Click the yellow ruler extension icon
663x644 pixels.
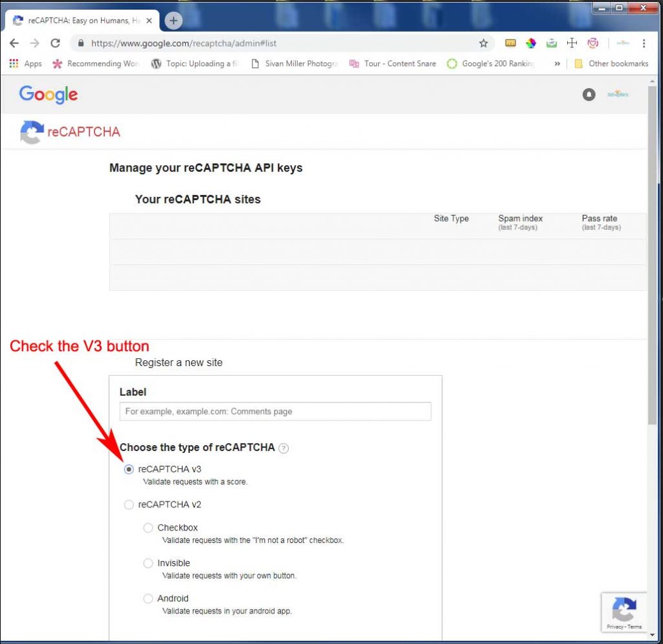[510, 43]
